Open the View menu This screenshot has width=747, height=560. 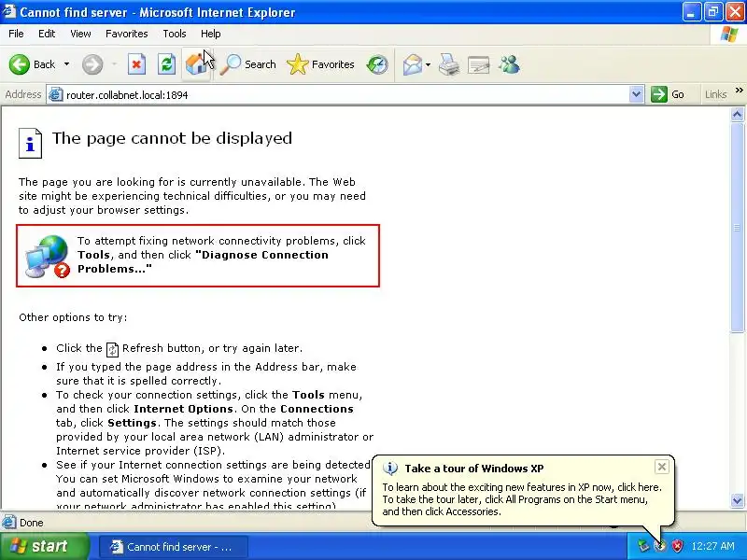[x=80, y=34]
